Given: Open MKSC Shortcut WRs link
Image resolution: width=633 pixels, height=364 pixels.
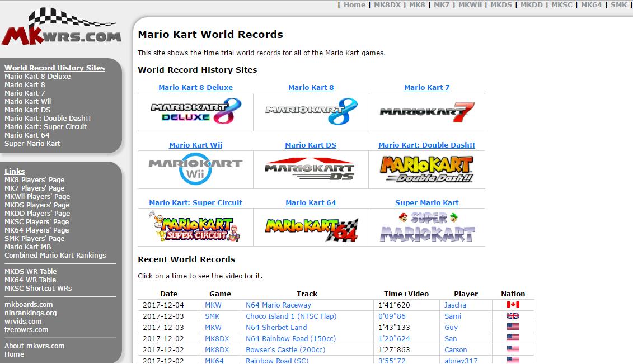Looking at the screenshot, I should [x=38, y=289].
